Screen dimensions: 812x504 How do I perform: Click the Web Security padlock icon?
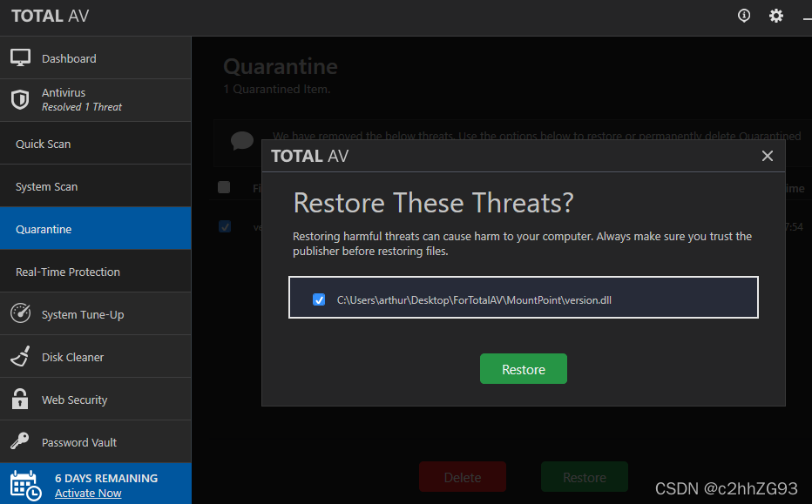click(20, 399)
